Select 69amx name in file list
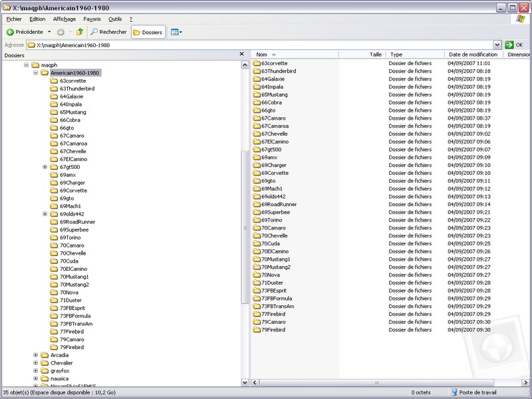This screenshot has width=532, height=399. pyautogui.click(x=269, y=158)
